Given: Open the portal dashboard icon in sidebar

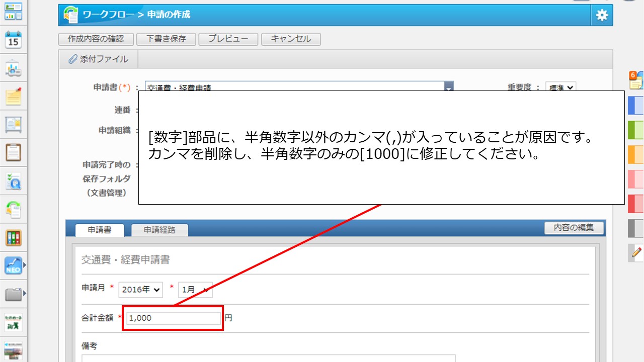Looking at the screenshot, I should click(14, 11).
